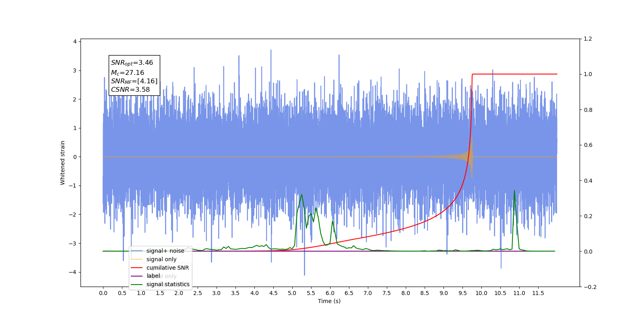Click the 0.5 tick on the time axis
Screen dimensions: 644x322
122,293
